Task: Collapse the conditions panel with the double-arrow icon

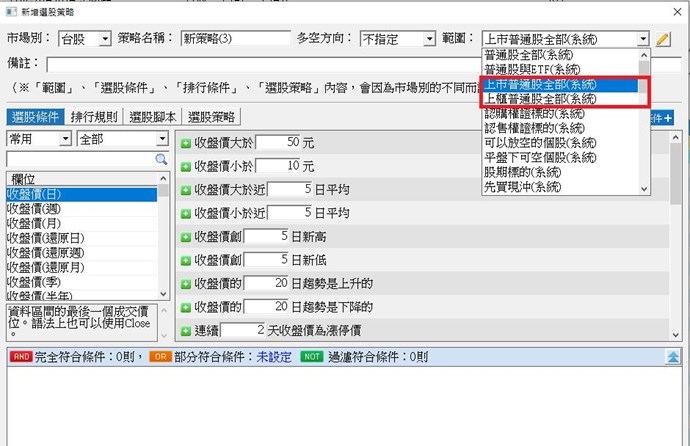Action: pyautogui.click(x=674, y=356)
